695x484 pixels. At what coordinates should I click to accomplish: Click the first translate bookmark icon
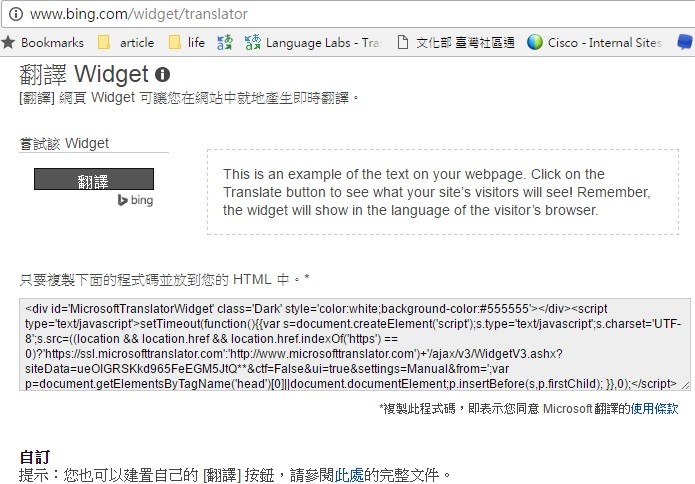coord(225,43)
